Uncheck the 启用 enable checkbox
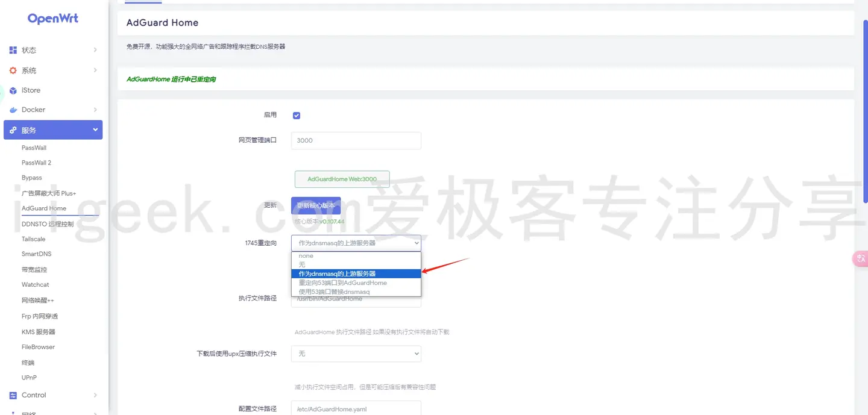The width and height of the screenshot is (868, 415). point(296,115)
